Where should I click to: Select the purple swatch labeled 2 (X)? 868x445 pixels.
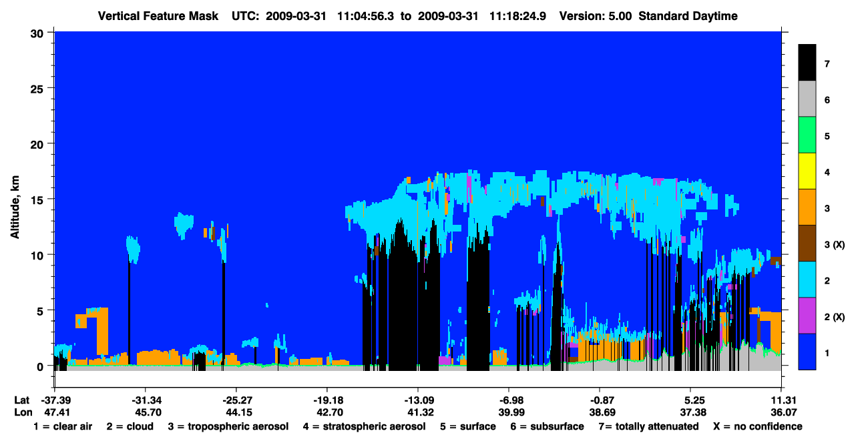[x=807, y=315]
